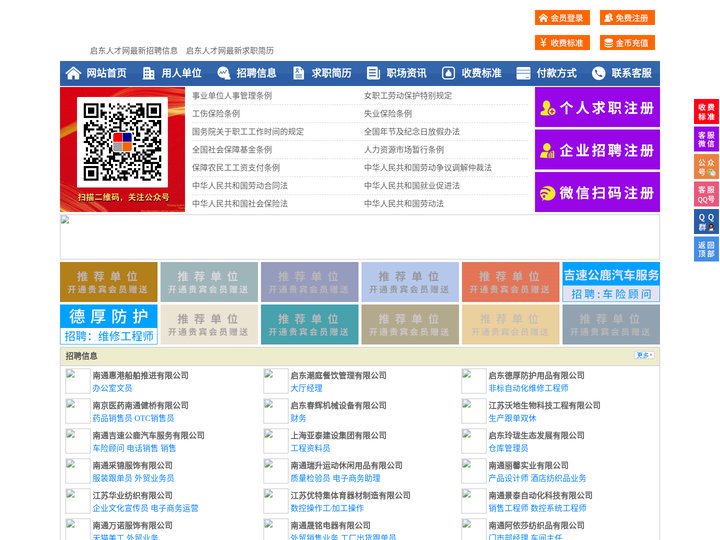This screenshot has width=720, height=540.
Task: Click the orange 收费标准 button at top
Action: coord(562,43)
